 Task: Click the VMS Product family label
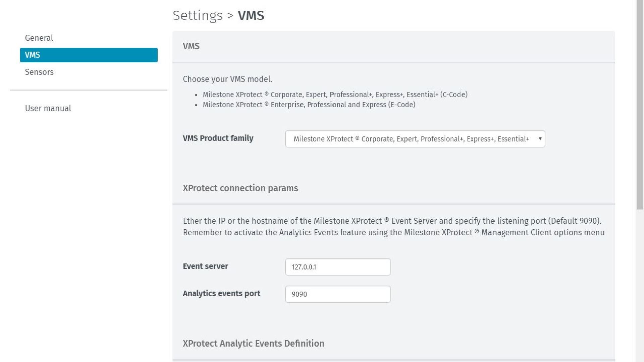[218, 138]
